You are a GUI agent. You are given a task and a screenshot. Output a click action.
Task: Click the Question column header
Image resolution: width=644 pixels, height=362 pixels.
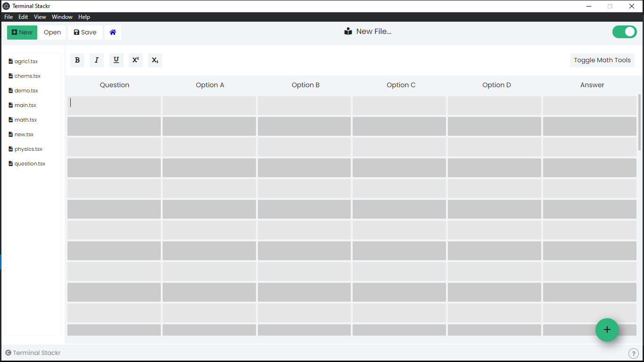click(x=115, y=85)
